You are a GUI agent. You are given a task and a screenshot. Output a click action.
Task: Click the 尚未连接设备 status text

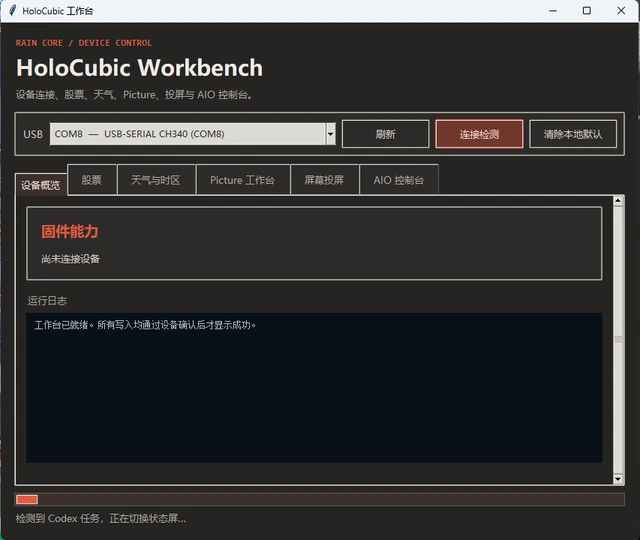point(70,259)
